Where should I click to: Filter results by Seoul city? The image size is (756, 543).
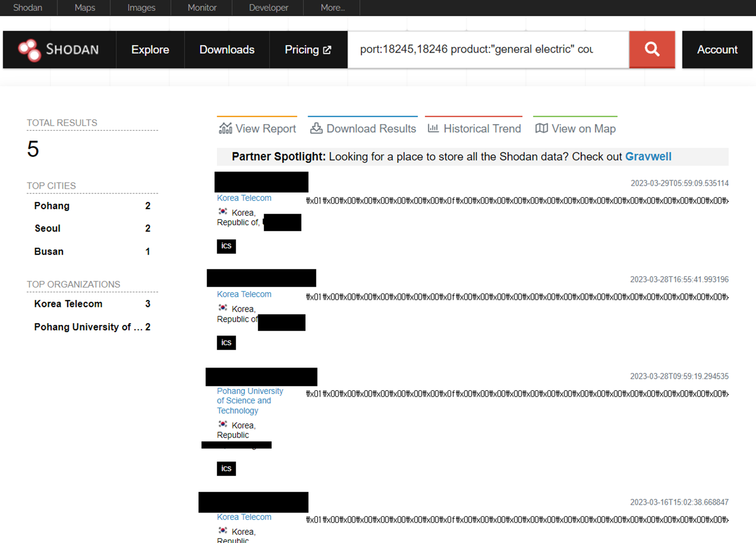pyautogui.click(x=47, y=228)
